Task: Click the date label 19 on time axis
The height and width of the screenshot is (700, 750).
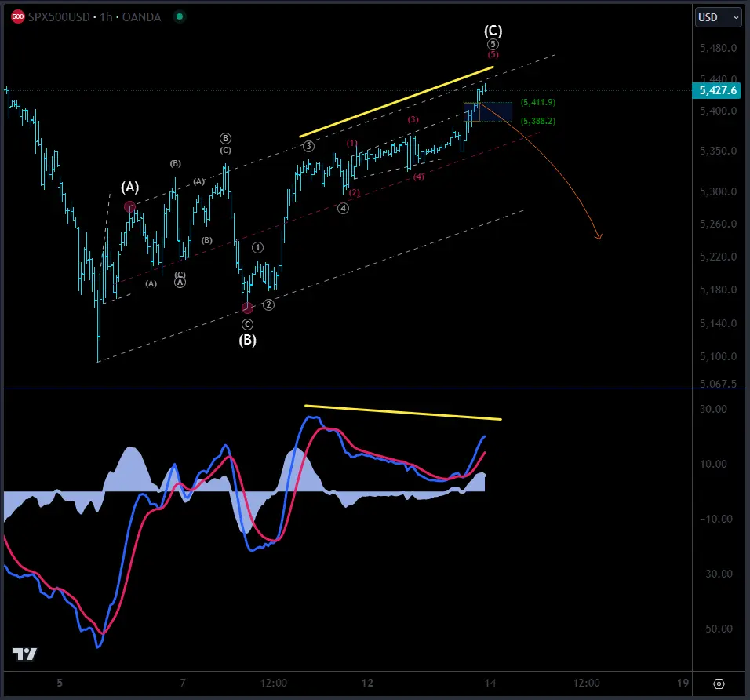Action: pyautogui.click(x=683, y=683)
